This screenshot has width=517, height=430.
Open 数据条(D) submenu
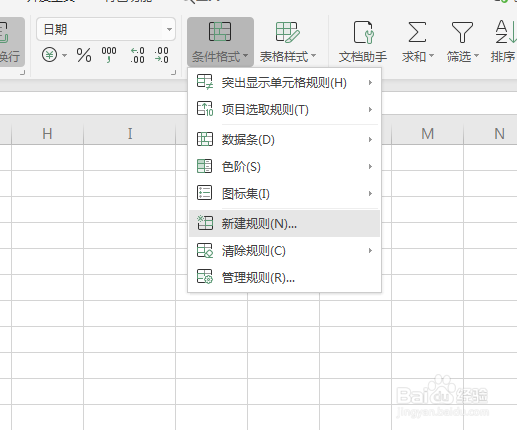pos(285,139)
